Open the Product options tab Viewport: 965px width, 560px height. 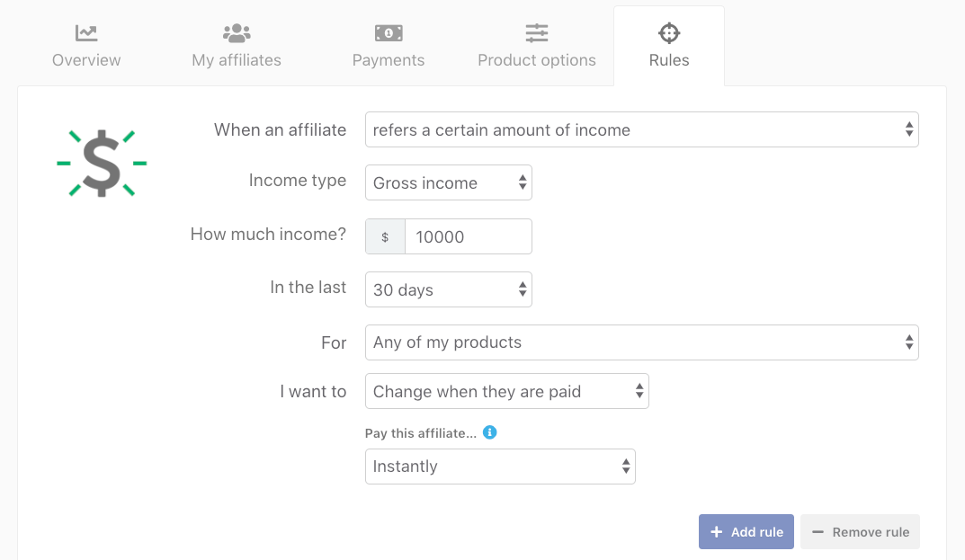click(537, 46)
